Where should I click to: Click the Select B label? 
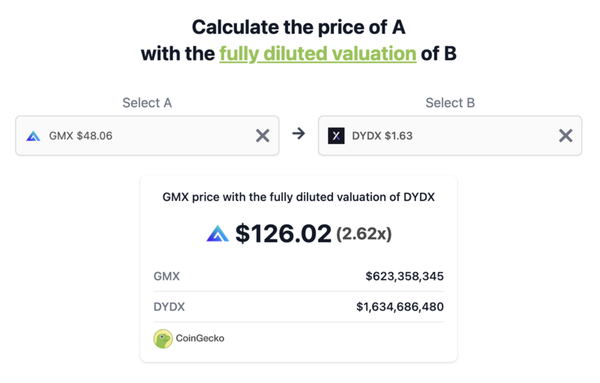coord(450,103)
